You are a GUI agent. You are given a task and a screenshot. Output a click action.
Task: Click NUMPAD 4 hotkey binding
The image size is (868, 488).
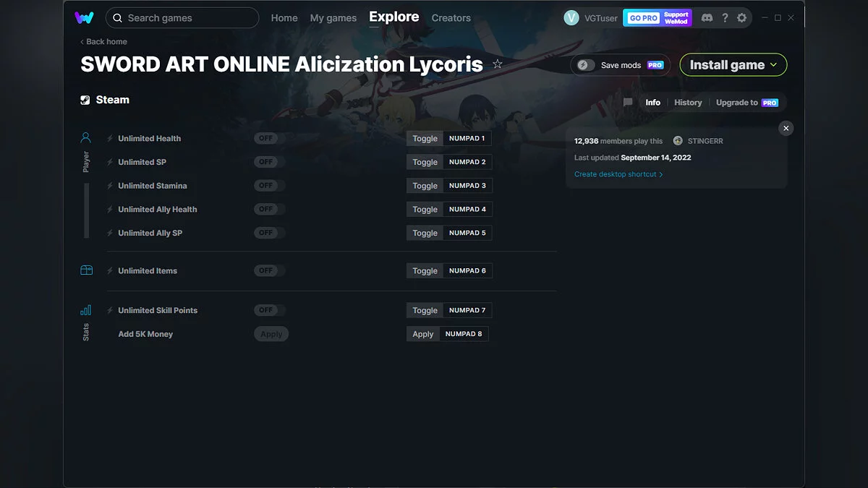point(467,209)
